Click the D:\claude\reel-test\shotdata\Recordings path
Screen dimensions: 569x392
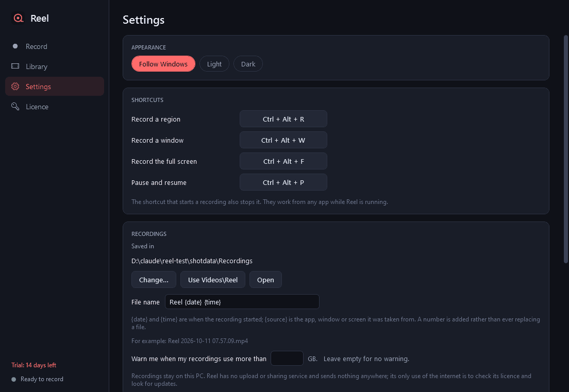192,261
